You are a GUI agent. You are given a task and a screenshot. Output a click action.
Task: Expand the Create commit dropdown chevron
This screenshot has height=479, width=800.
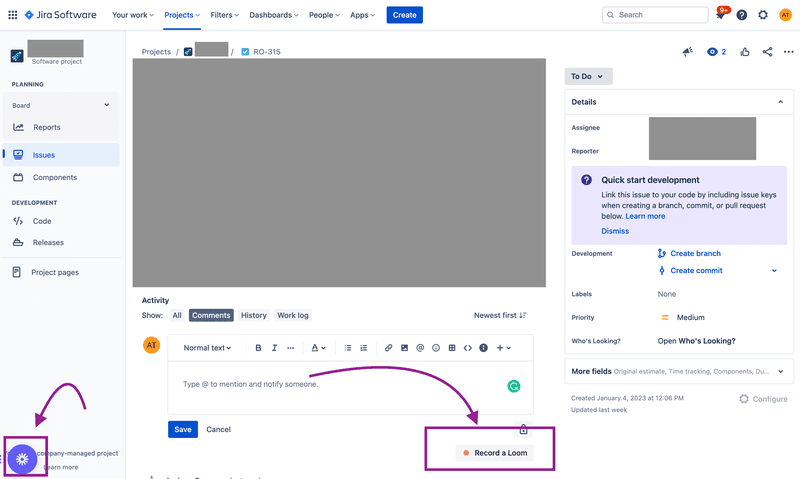pos(774,271)
